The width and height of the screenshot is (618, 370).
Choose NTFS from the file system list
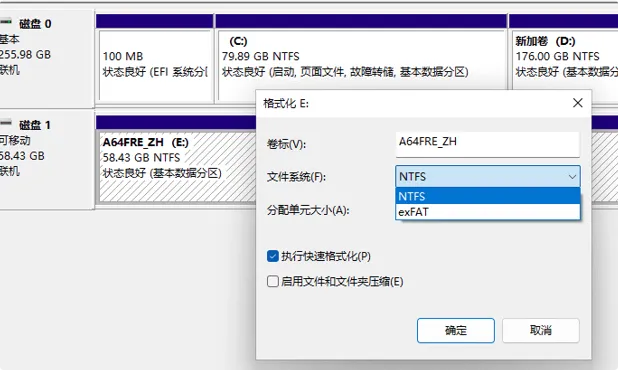[488, 196]
